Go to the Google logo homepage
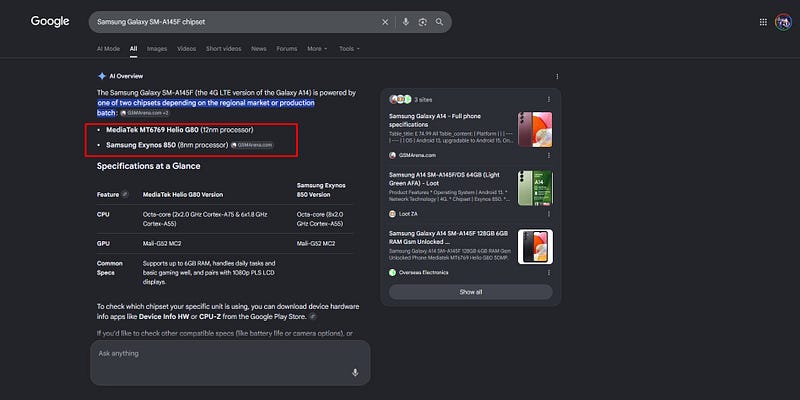This screenshot has height=400, width=800. pyautogui.click(x=50, y=21)
